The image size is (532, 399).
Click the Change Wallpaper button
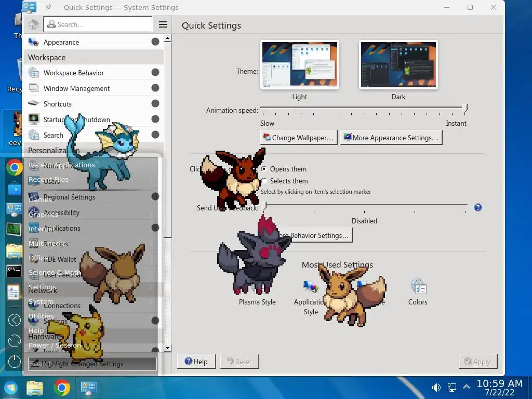coord(299,137)
